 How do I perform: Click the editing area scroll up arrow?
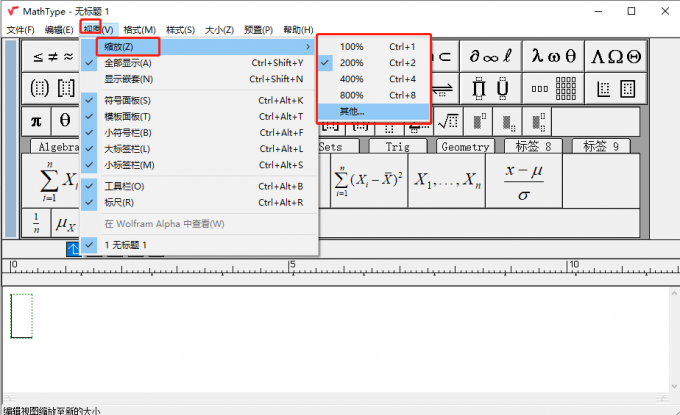click(674, 294)
